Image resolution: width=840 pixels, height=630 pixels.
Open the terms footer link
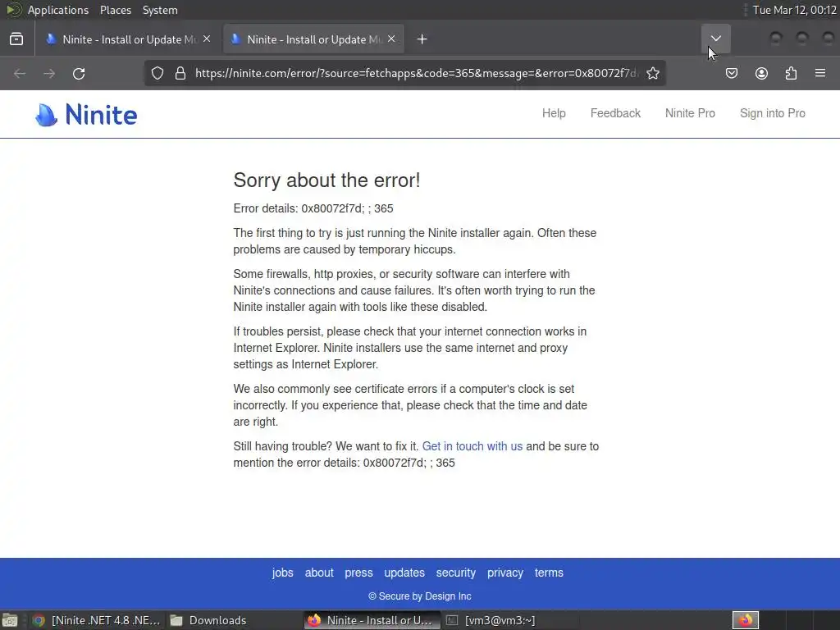click(549, 573)
